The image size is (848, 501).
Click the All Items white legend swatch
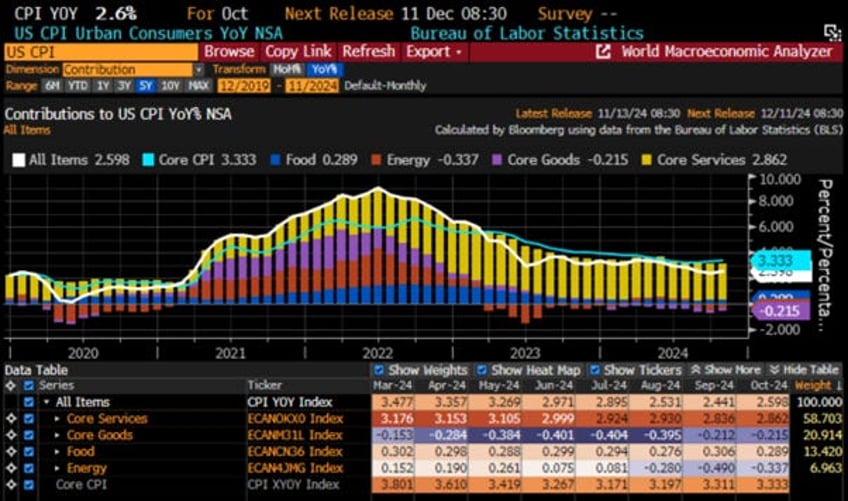18,160
